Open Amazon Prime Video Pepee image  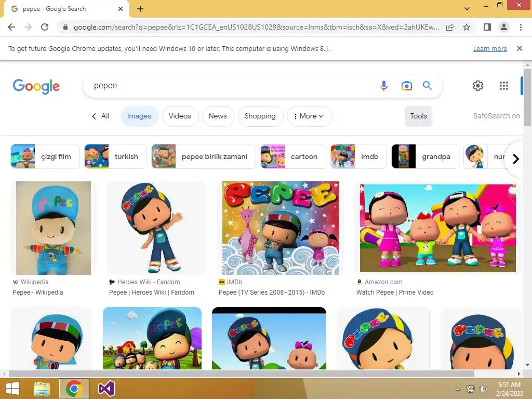coord(437,228)
